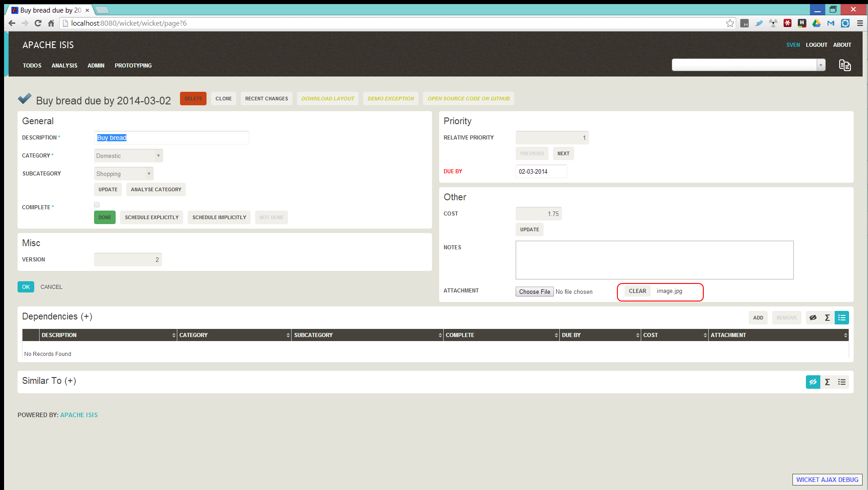Open the Prototyping menu

(x=133, y=66)
